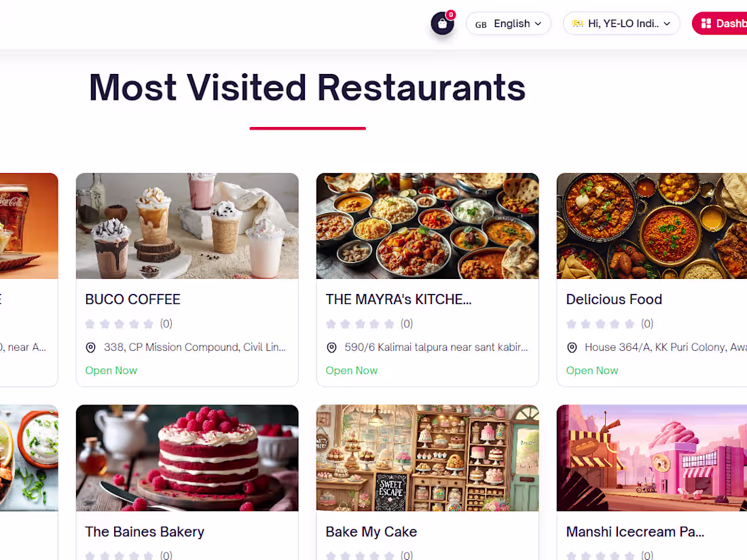Viewport: 747px width, 560px height.
Task: Select The Baines Bakery cake thumbnail
Action: (187, 458)
